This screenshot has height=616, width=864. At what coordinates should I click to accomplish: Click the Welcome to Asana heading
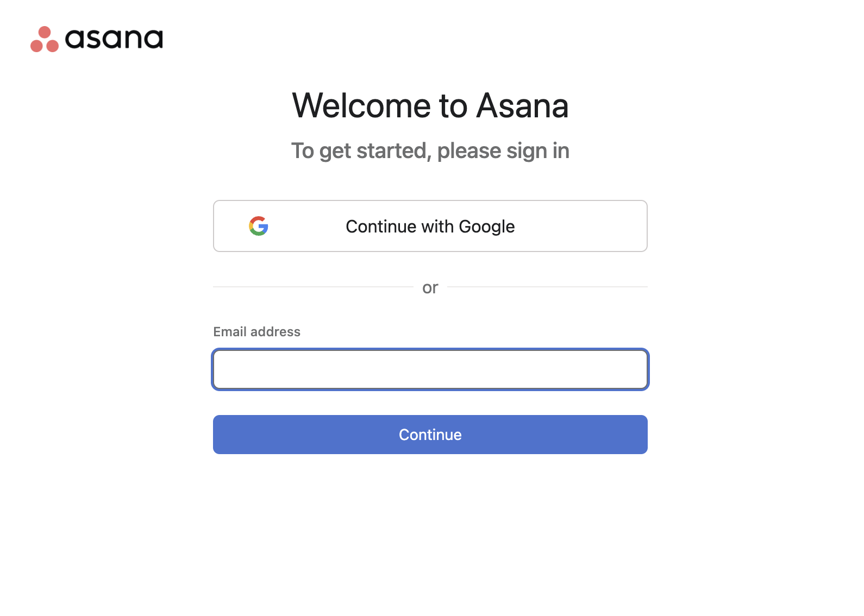[430, 105]
